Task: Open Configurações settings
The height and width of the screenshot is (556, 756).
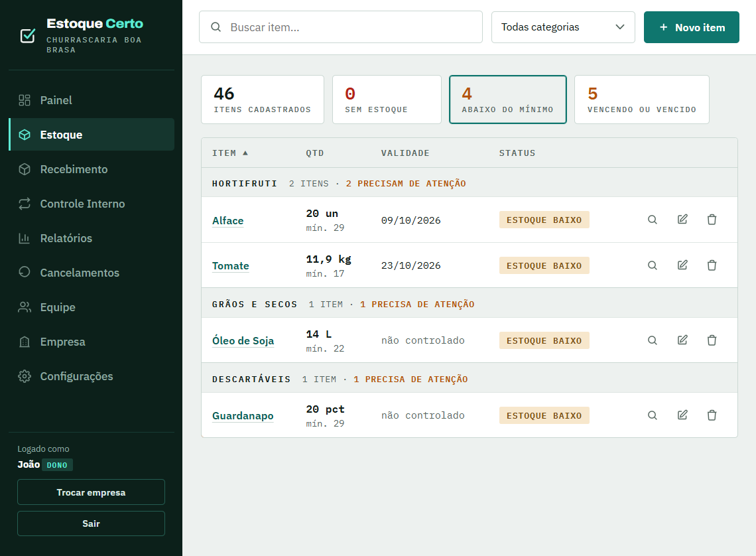Action: [x=92, y=376]
